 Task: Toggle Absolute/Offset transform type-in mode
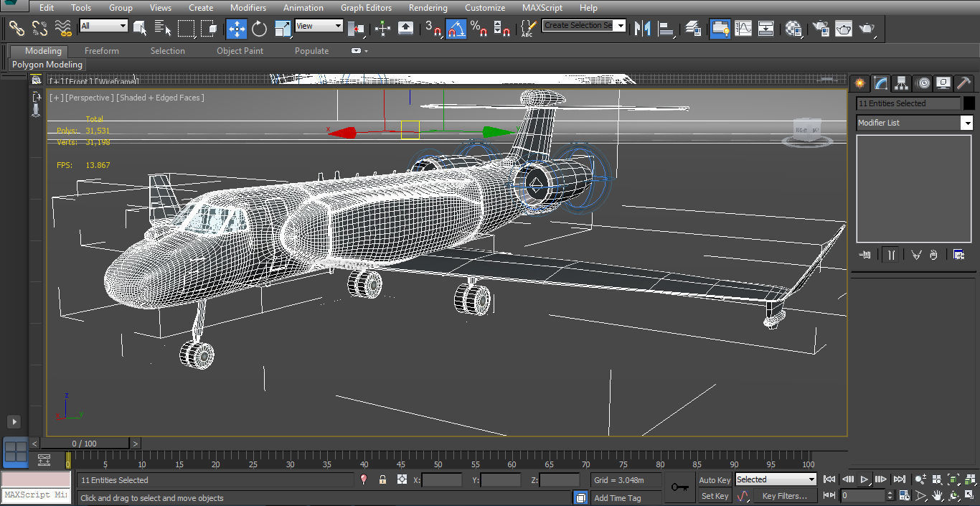(x=402, y=479)
